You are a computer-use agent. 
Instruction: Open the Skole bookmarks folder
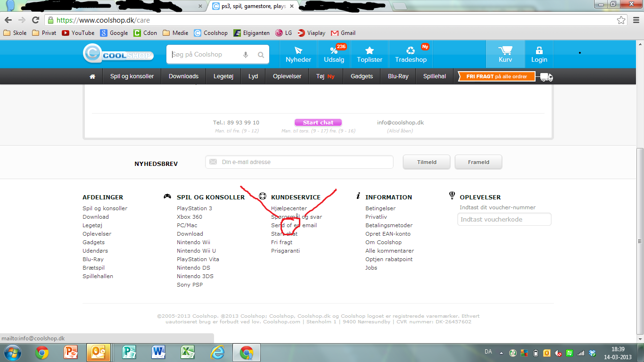[15, 33]
